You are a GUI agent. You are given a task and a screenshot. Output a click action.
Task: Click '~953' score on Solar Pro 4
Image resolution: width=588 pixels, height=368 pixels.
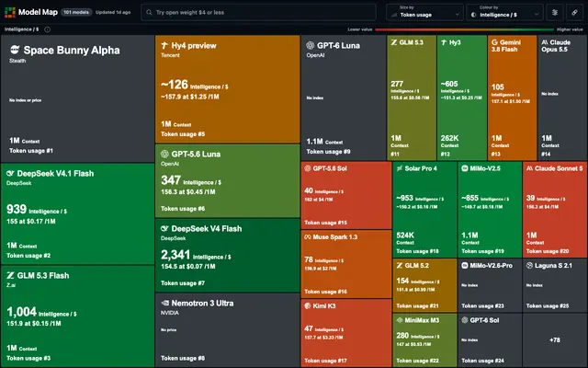click(404, 198)
